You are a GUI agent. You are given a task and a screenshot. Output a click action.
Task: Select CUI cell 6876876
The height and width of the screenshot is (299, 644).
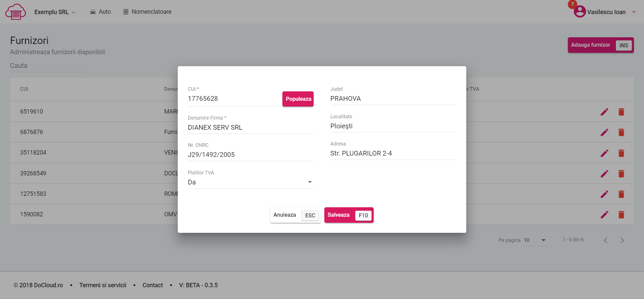point(32,132)
